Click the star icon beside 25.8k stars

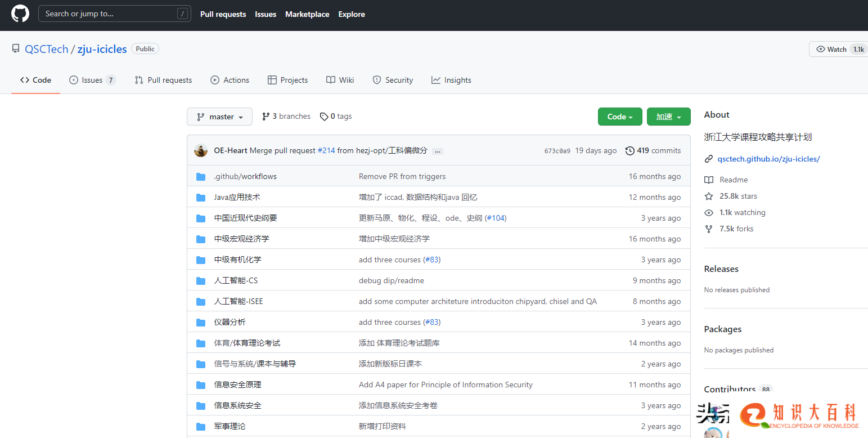pyautogui.click(x=709, y=196)
